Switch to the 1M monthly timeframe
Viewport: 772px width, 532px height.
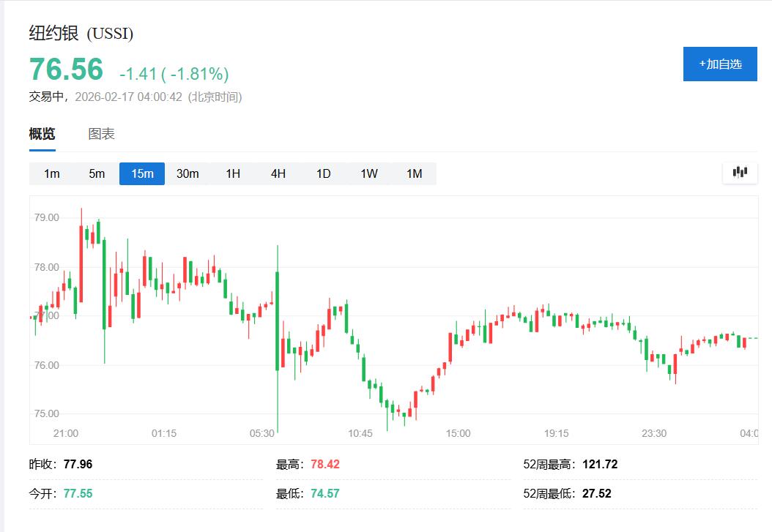415,173
